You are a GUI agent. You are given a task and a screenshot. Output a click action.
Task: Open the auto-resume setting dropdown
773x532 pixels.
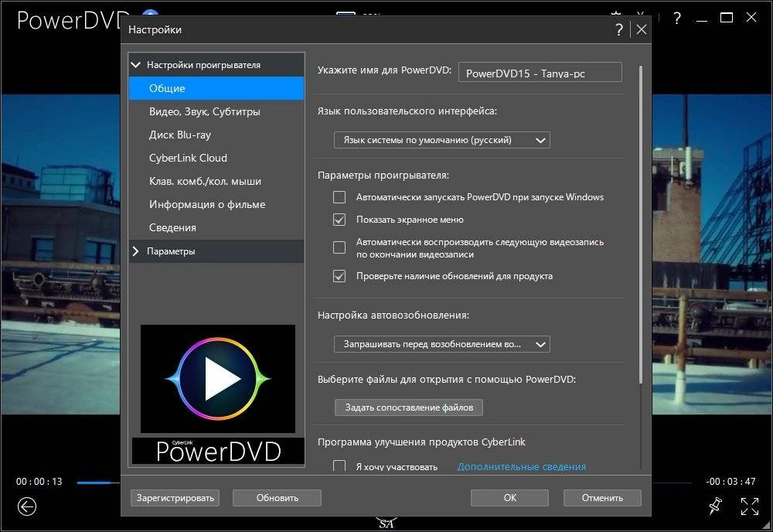click(441, 344)
